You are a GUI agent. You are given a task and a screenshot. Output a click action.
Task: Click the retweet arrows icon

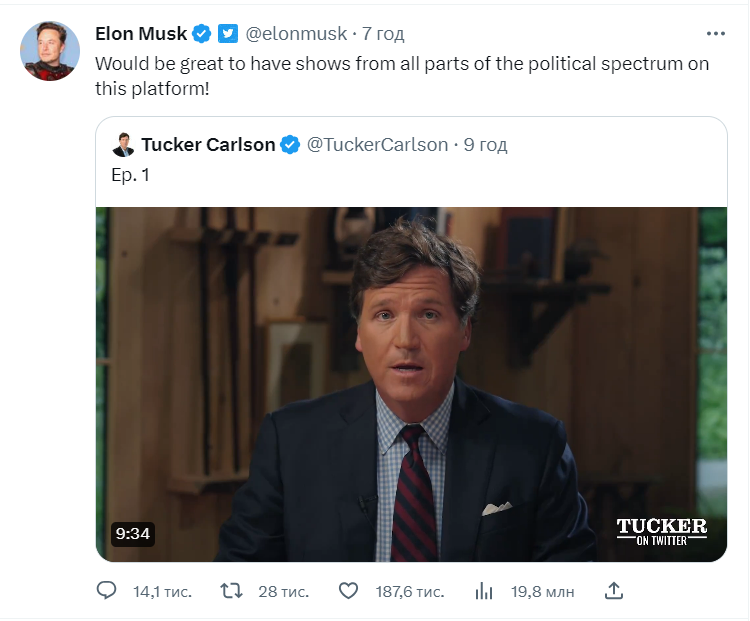(x=232, y=591)
